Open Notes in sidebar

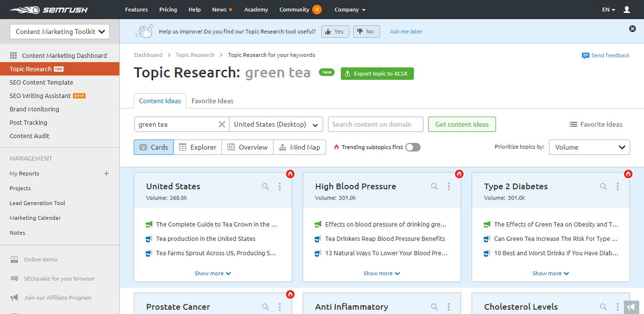(17, 233)
